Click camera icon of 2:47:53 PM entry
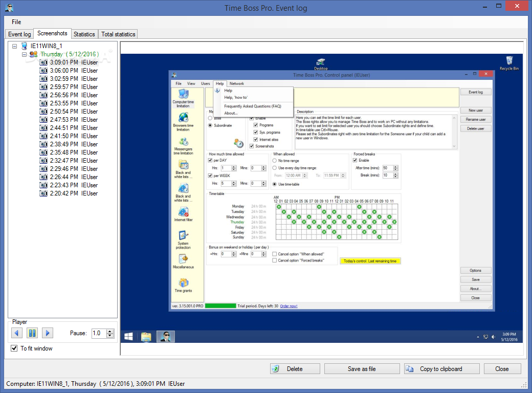The width and height of the screenshot is (532, 393). click(x=43, y=119)
